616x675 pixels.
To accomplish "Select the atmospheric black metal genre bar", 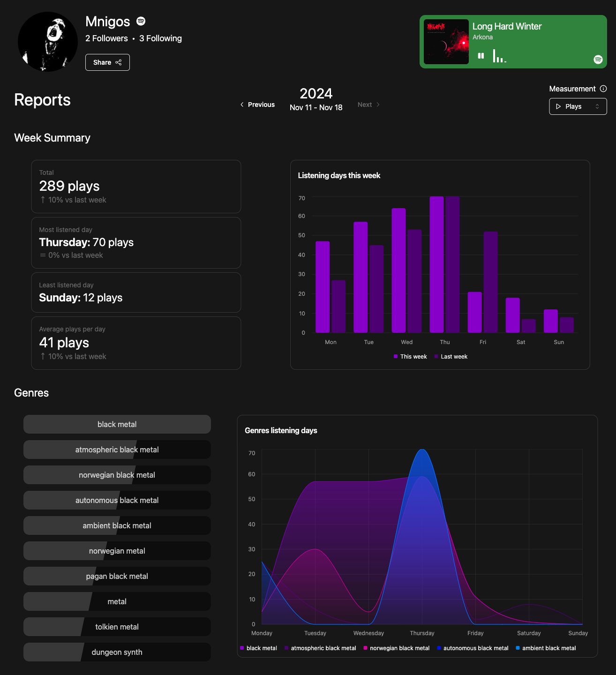I will tap(117, 450).
